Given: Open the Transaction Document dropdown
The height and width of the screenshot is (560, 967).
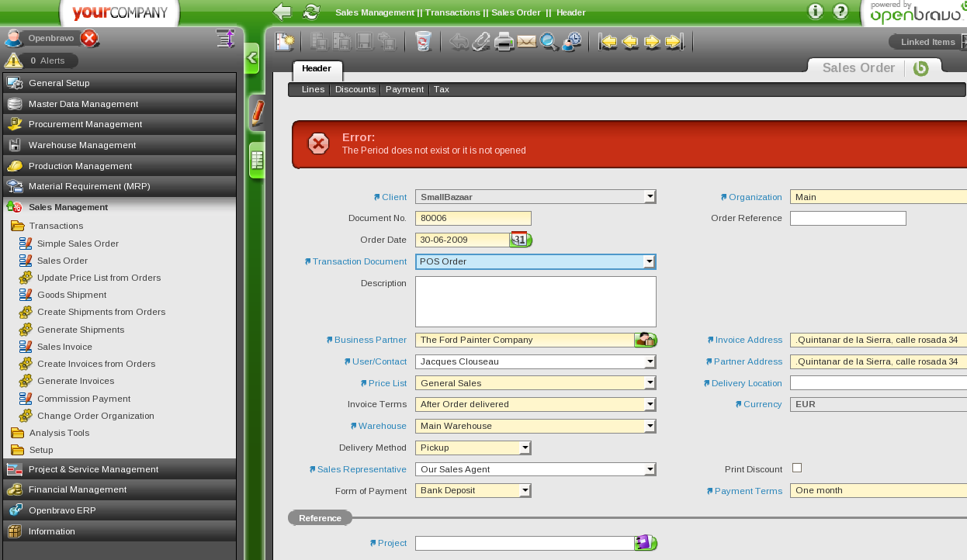Looking at the screenshot, I should pyautogui.click(x=650, y=261).
